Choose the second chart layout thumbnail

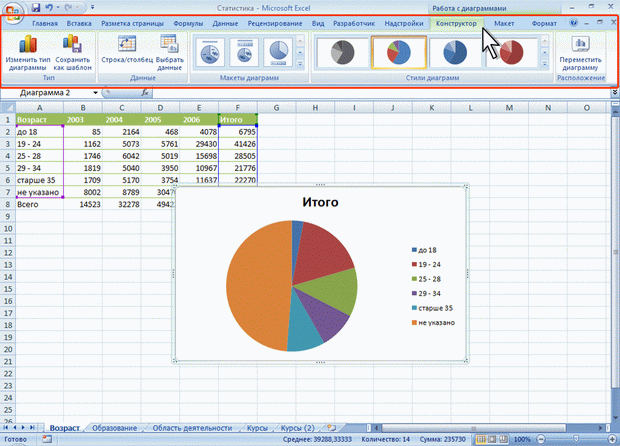pos(244,52)
